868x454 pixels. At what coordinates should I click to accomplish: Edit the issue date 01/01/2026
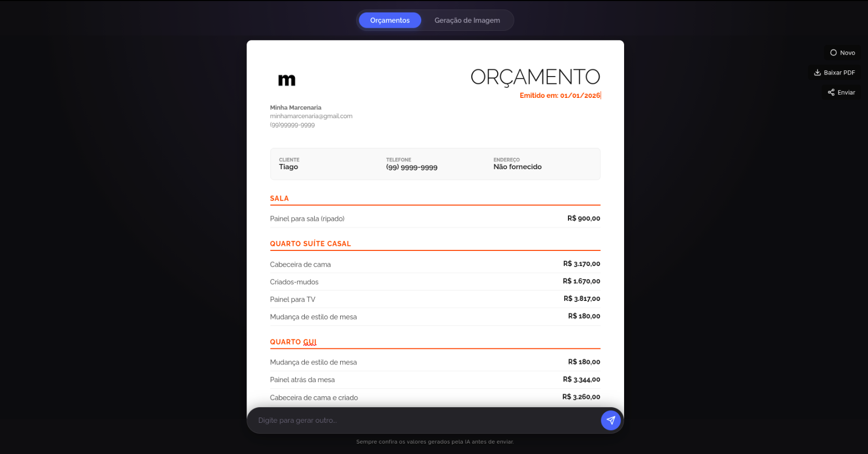(580, 95)
